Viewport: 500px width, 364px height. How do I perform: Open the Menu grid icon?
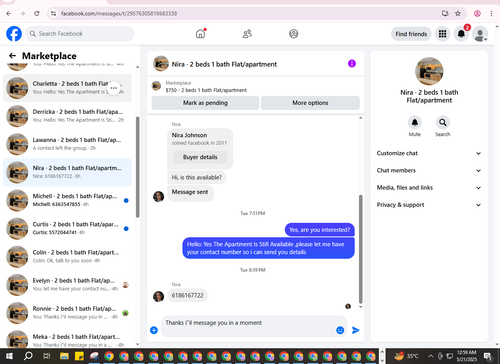[x=442, y=34]
